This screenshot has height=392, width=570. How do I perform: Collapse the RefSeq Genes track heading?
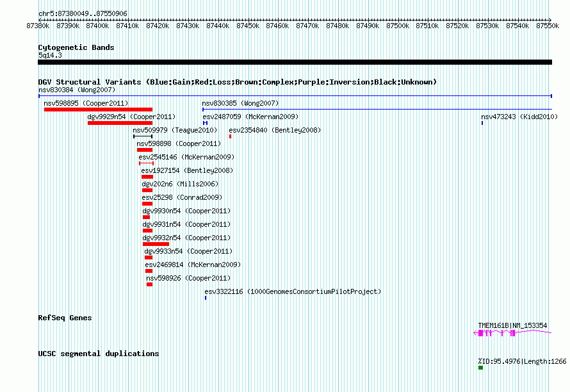point(65,318)
